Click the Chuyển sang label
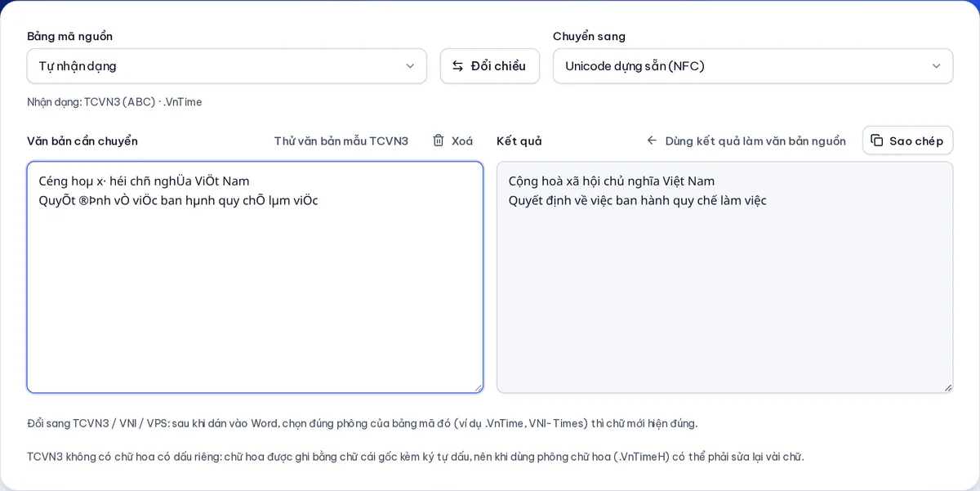This screenshot has width=980, height=491. click(x=589, y=36)
